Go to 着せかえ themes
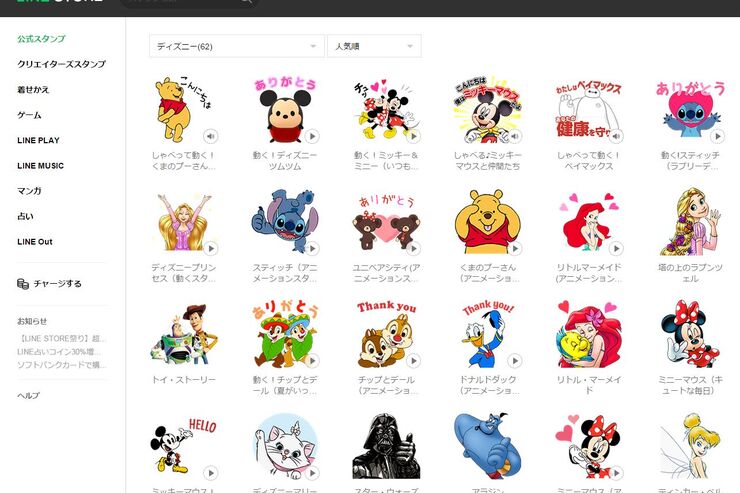The width and height of the screenshot is (740, 493). [33, 90]
